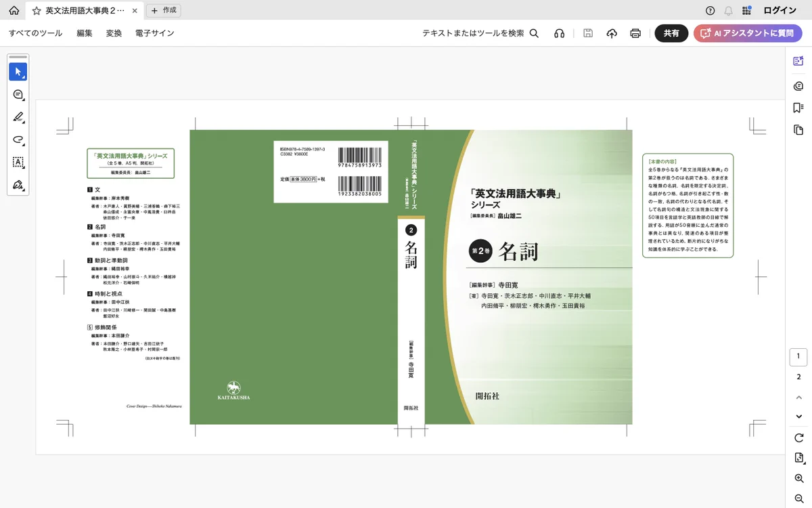Click 修飾関係 in the series list
812x508 pixels.
pos(107,327)
